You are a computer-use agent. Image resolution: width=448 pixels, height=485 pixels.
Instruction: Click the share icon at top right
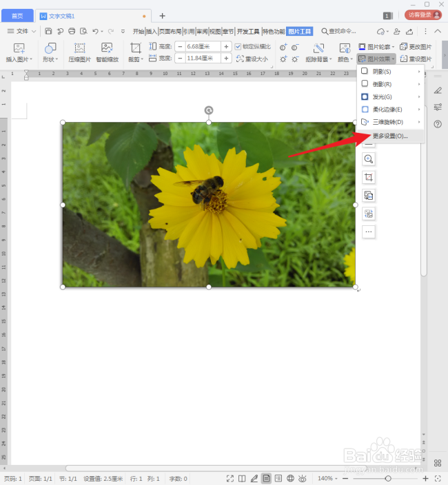click(409, 31)
